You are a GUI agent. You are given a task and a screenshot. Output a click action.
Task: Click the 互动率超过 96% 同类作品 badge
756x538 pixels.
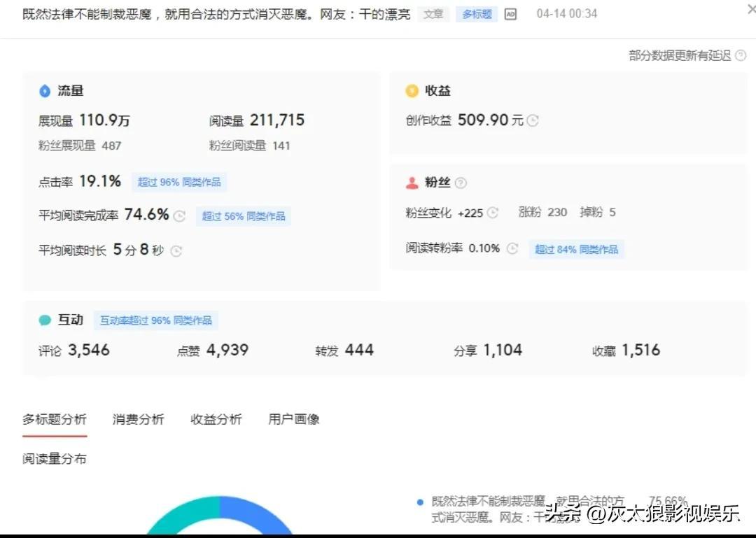tap(155, 320)
